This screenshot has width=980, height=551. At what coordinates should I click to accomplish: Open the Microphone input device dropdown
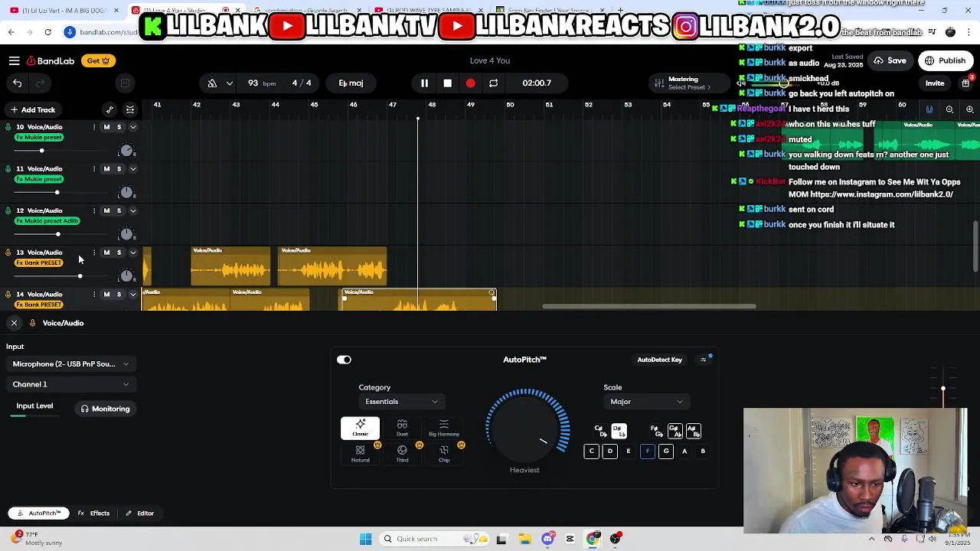point(70,364)
